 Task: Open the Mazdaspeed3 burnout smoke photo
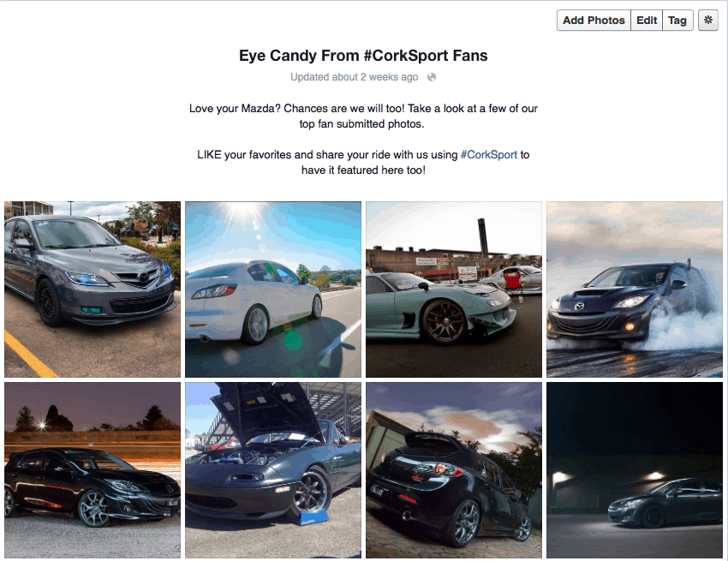(634, 289)
